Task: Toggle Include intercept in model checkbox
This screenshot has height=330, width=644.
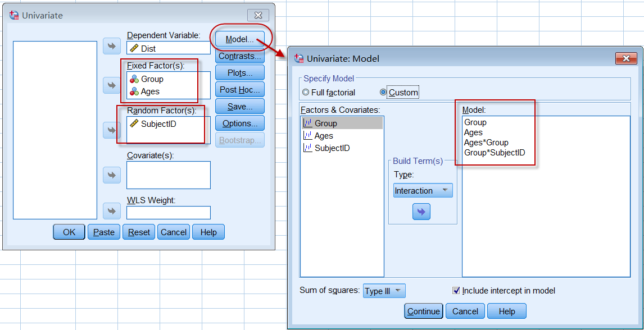Action: pos(456,291)
